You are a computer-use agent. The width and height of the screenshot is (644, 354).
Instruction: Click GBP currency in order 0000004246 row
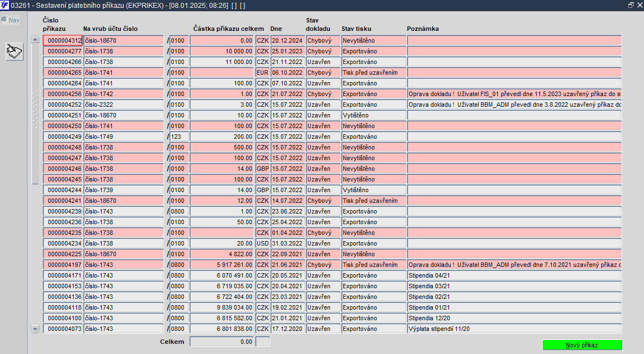[262, 169]
